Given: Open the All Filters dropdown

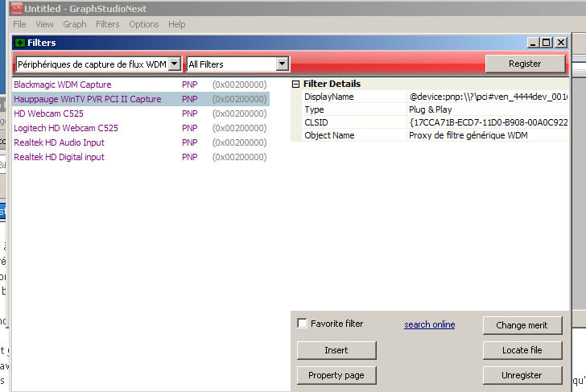Looking at the screenshot, I should coord(283,64).
